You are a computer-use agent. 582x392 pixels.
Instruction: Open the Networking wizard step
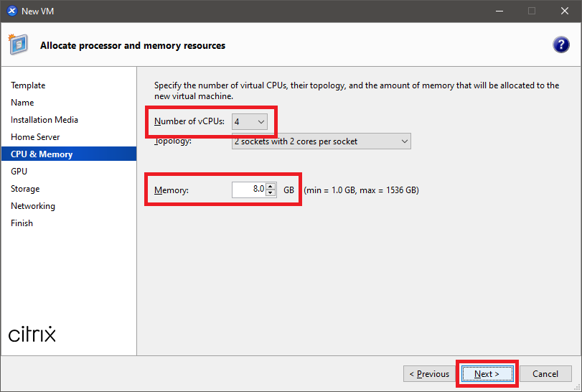[x=33, y=206]
